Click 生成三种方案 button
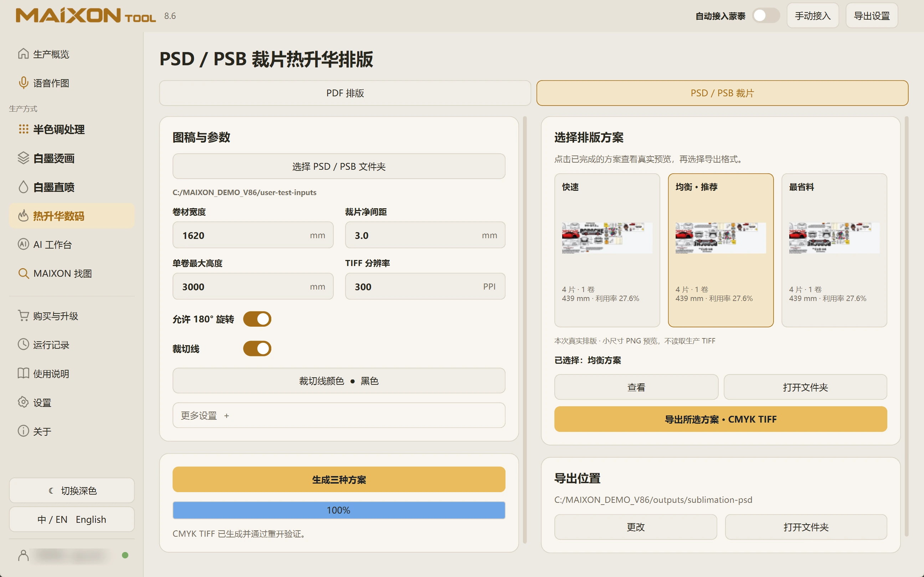 tap(339, 479)
